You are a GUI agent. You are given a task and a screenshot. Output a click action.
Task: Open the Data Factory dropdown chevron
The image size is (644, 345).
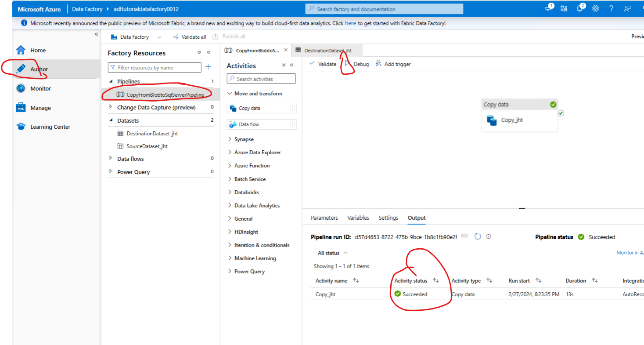click(159, 37)
